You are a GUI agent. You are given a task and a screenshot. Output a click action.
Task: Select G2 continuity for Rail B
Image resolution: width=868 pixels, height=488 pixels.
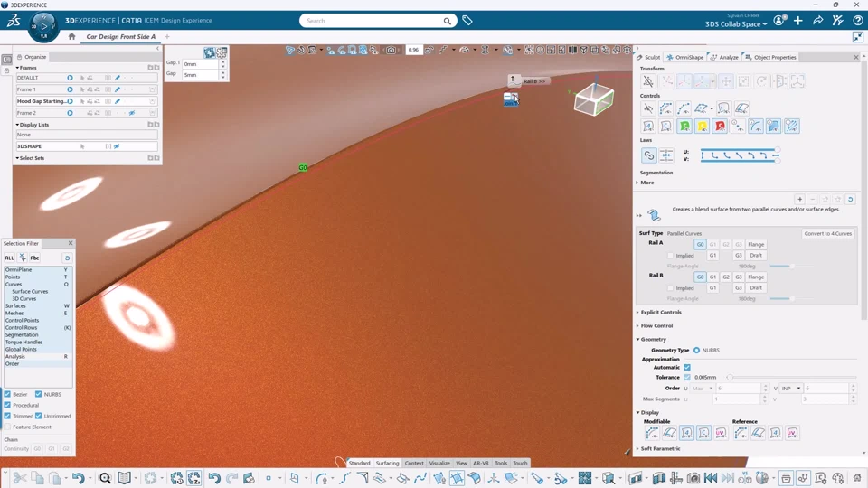coord(726,277)
